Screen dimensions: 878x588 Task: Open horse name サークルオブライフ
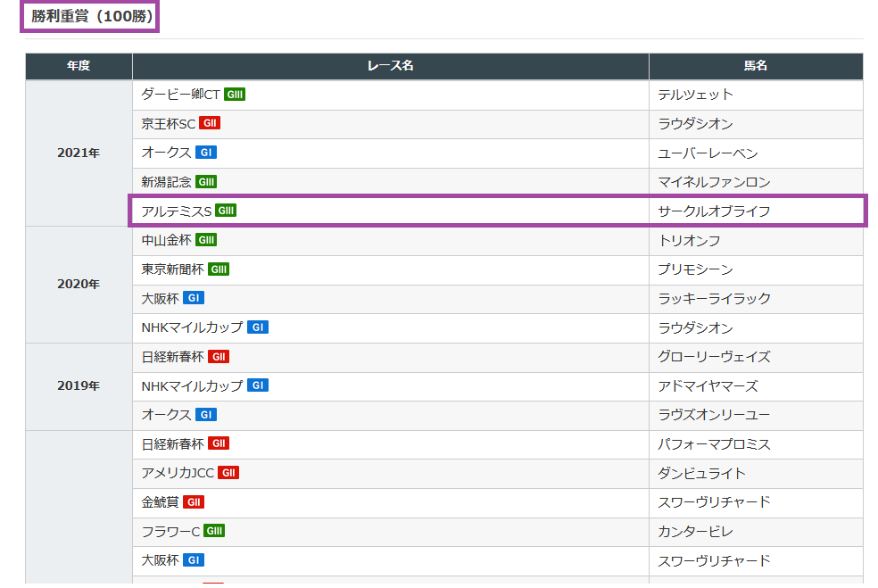pos(714,211)
